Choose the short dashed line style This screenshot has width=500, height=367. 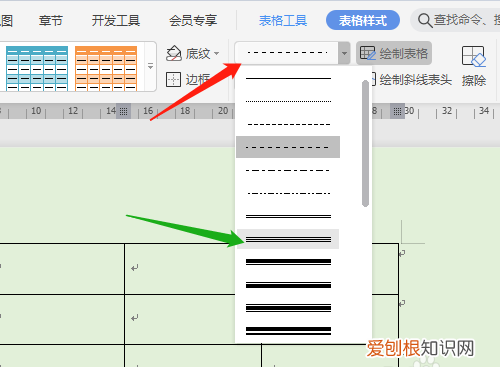click(288, 124)
